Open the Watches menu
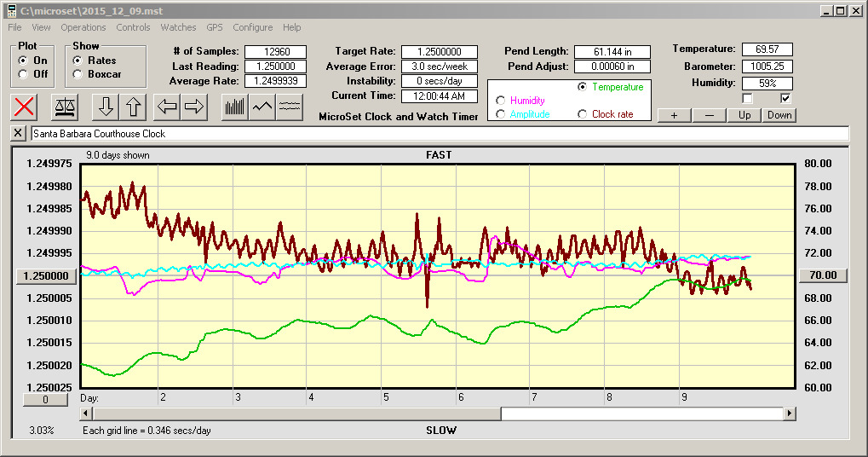The image size is (868, 457). (x=178, y=27)
